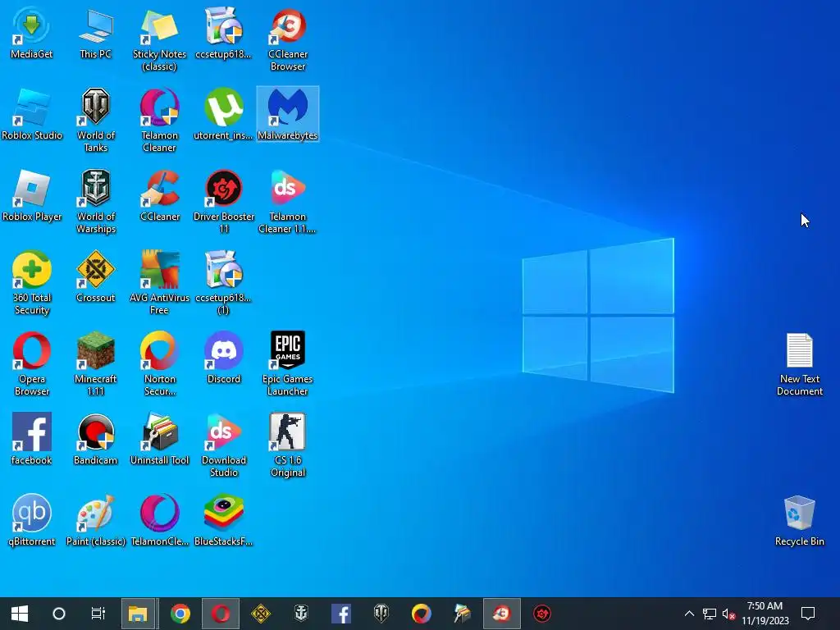Open Task View from the taskbar
The image size is (840, 630).
(98, 614)
